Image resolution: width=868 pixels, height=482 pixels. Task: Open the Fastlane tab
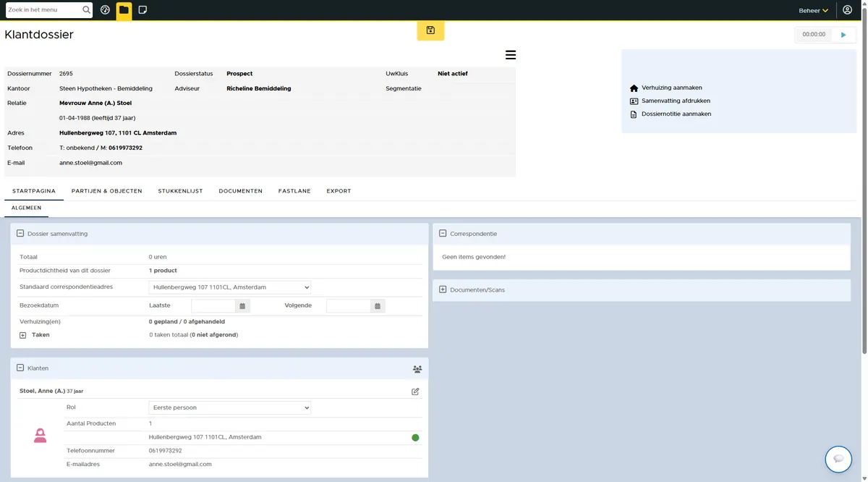click(294, 191)
